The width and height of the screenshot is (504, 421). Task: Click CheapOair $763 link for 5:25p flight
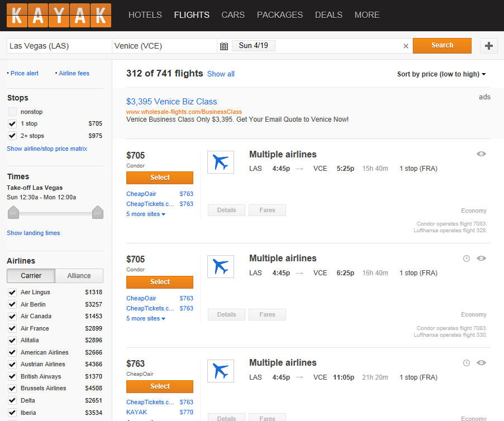point(160,194)
